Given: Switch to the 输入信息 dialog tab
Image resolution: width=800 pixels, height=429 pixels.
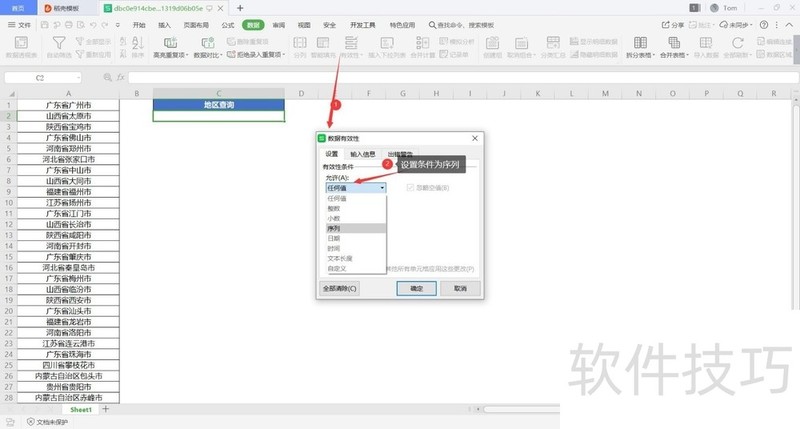Looking at the screenshot, I should coord(363,154).
